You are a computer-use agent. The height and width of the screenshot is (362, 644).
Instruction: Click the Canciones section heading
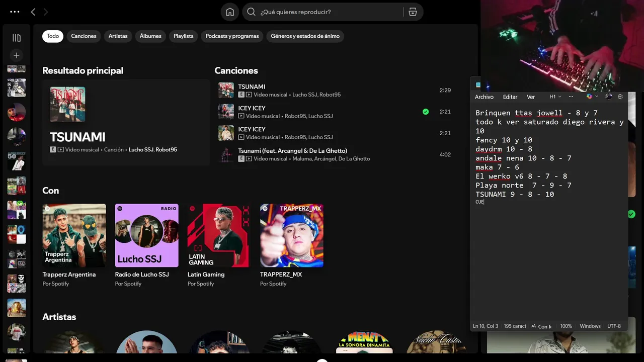tap(236, 71)
